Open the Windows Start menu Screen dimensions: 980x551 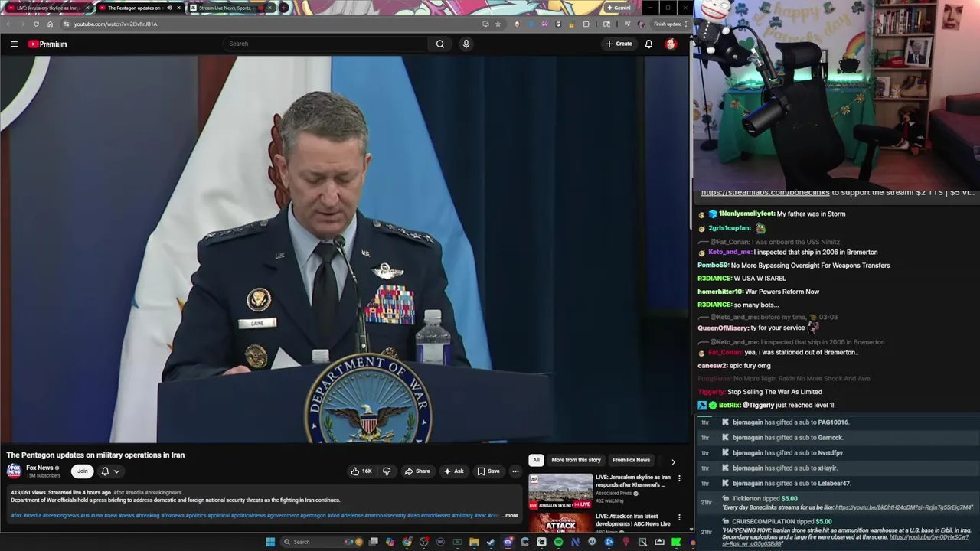point(270,542)
